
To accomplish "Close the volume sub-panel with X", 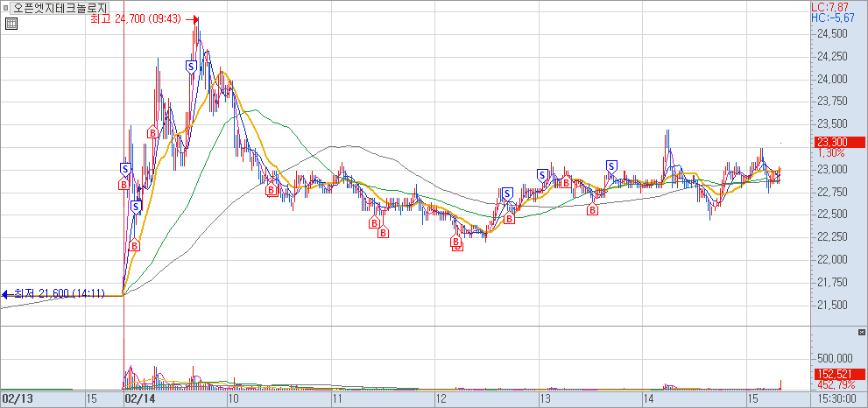I will pos(861,332).
